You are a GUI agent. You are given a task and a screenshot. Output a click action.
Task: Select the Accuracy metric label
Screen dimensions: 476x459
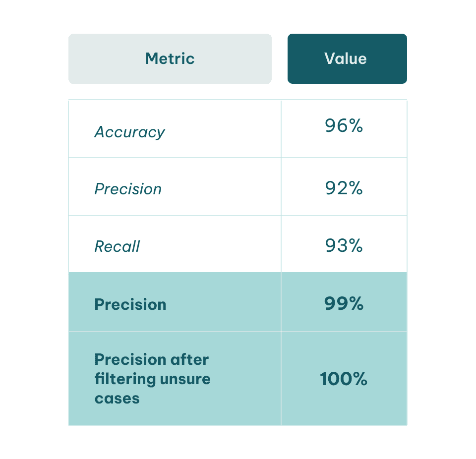(x=129, y=133)
